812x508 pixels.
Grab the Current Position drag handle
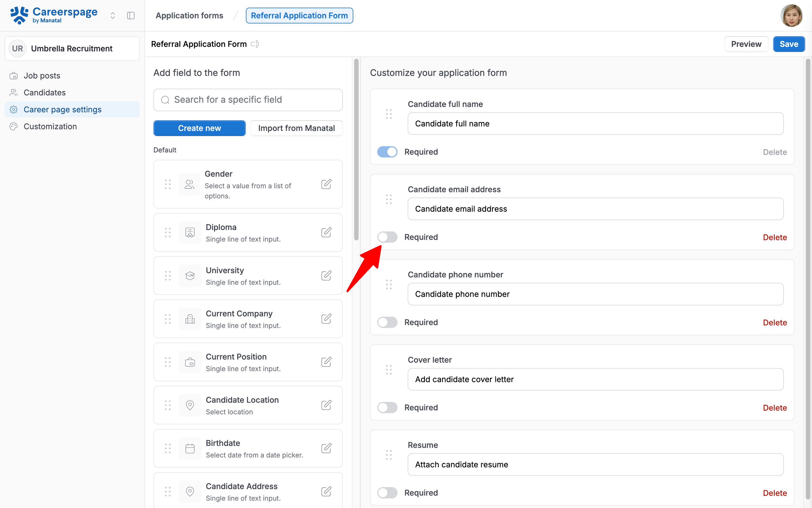(168, 362)
